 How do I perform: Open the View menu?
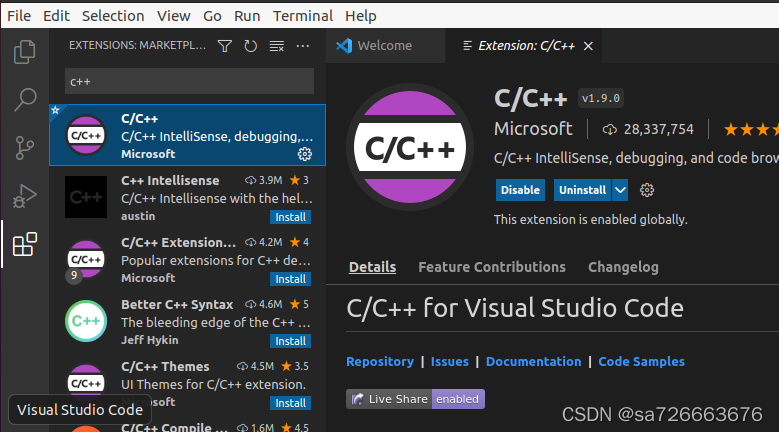[173, 16]
